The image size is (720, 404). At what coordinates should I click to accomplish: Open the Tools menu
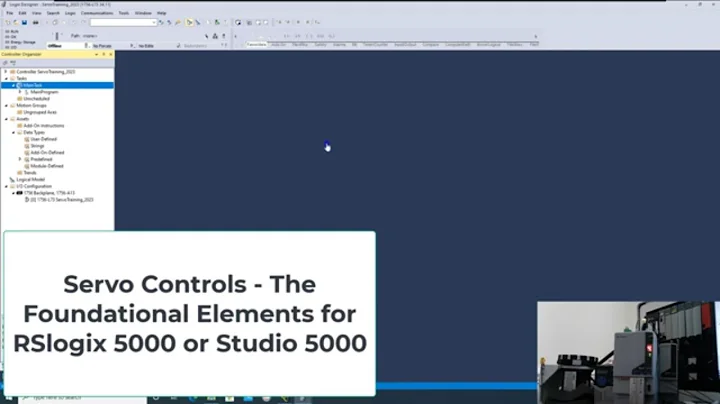tap(124, 13)
